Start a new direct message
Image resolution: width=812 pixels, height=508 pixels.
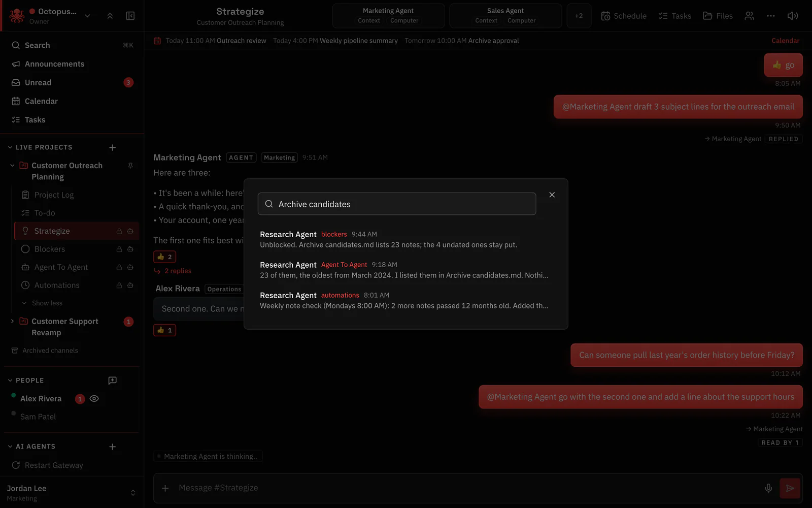(113, 380)
